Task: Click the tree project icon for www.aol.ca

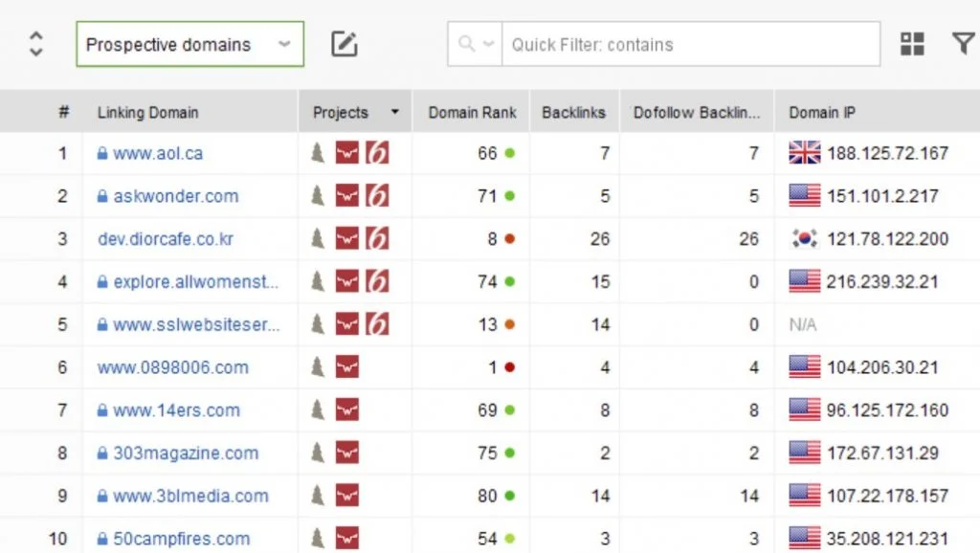Action: tap(318, 153)
